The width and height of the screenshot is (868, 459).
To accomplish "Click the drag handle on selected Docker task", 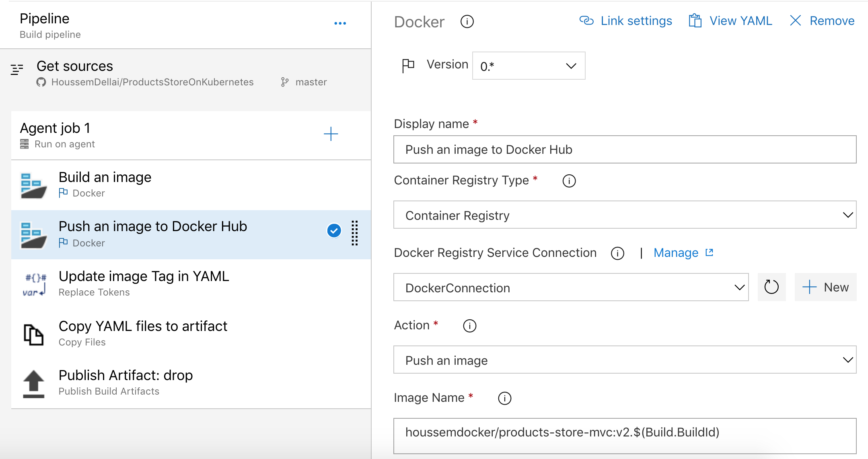I will tap(354, 233).
